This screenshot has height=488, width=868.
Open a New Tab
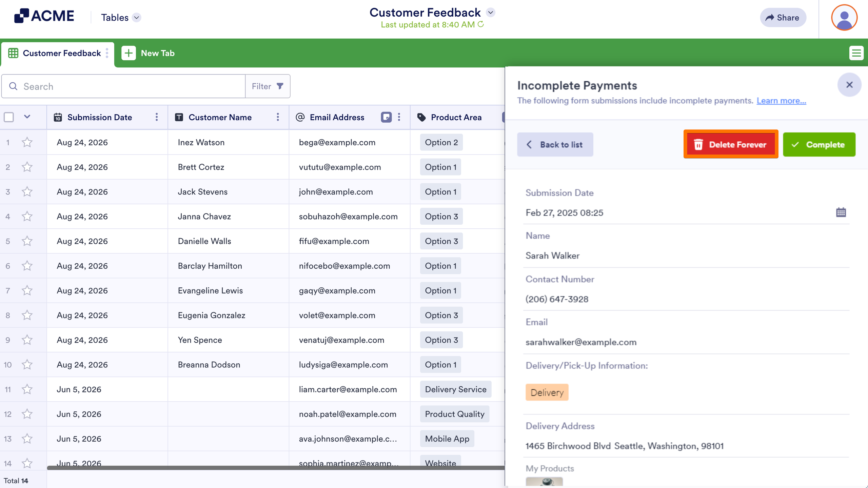(x=148, y=53)
